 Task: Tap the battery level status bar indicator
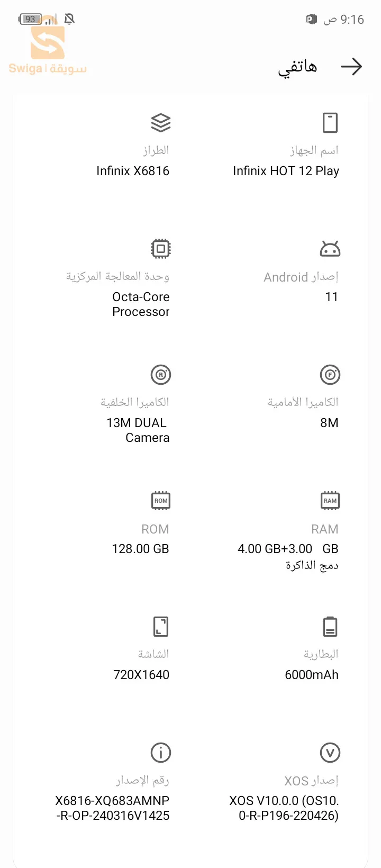pyautogui.click(x=30, y=19)
